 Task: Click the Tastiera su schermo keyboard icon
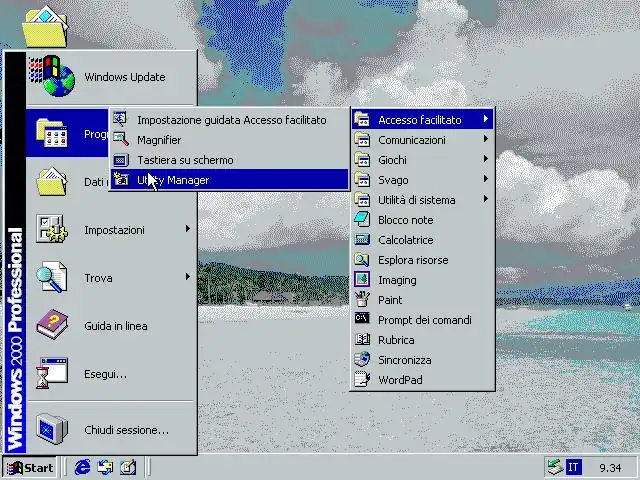click(x=120, y=160)
